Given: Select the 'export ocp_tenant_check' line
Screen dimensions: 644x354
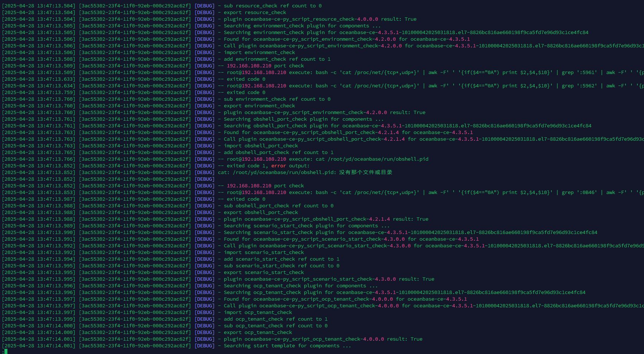Looking at the screenshot, I should 258,333.
